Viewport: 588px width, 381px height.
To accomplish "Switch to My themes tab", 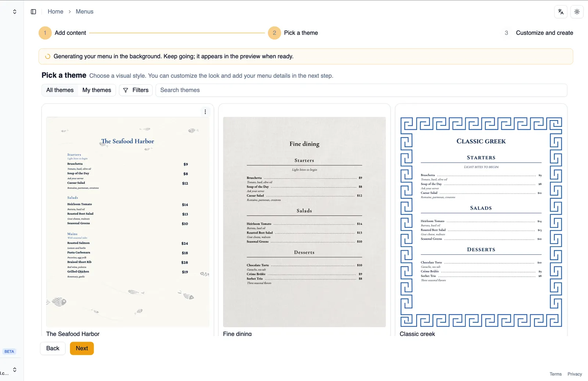I will [97, 90].
